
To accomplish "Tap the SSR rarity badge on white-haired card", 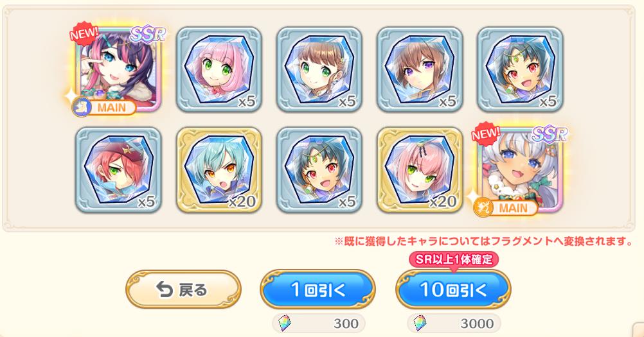I will pyautogui.click(x=550, y=134).
